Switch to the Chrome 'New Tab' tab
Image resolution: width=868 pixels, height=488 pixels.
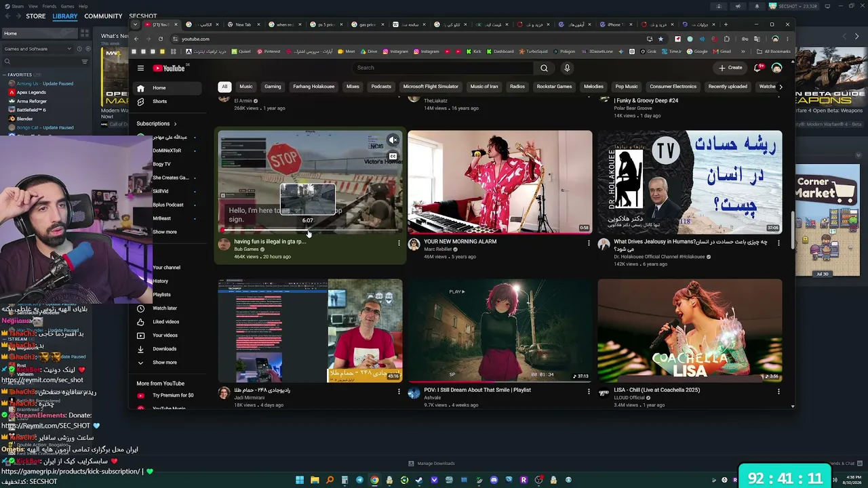point(243,24)
